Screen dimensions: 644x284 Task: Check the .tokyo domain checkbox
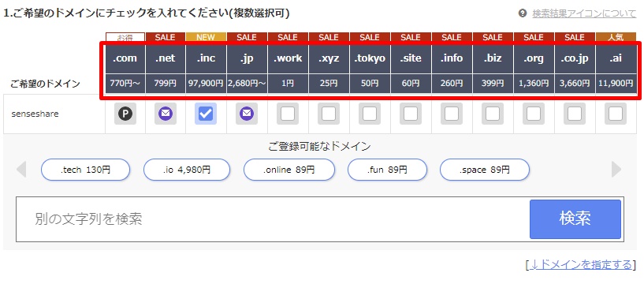pyautogui.click(x=369, y=114)
